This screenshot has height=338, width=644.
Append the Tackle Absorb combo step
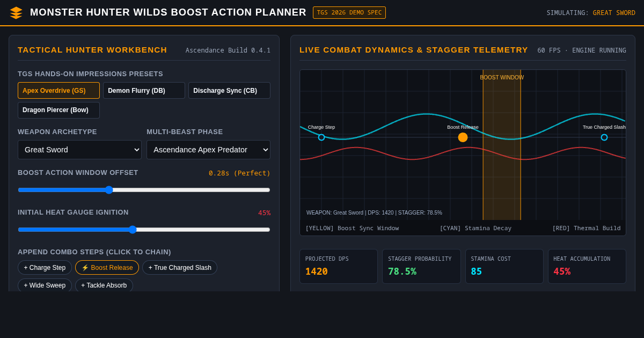coord(104,285)
